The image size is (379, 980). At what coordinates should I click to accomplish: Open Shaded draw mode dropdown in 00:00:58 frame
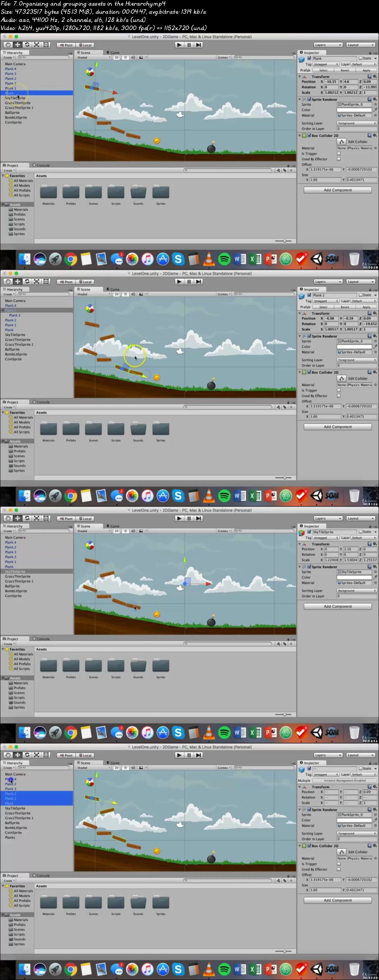[93, 57]
